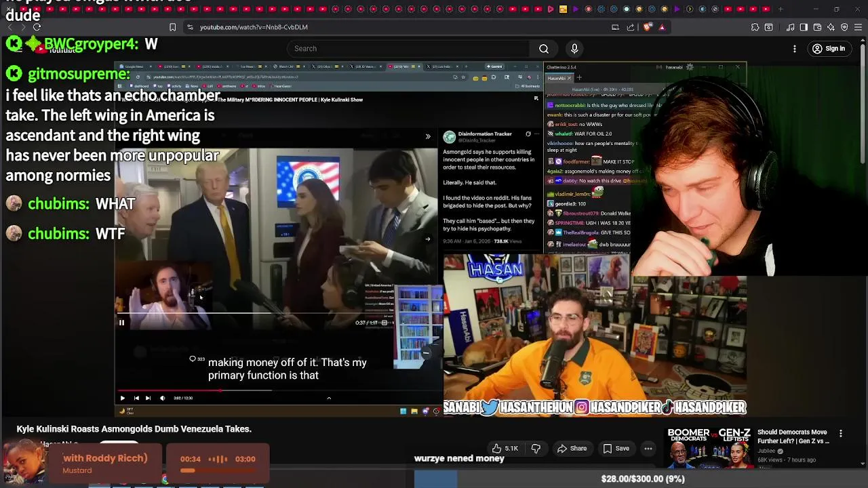868x488 pixels.
Task: Click the Share button below video
Action: [x=572, y=449]
